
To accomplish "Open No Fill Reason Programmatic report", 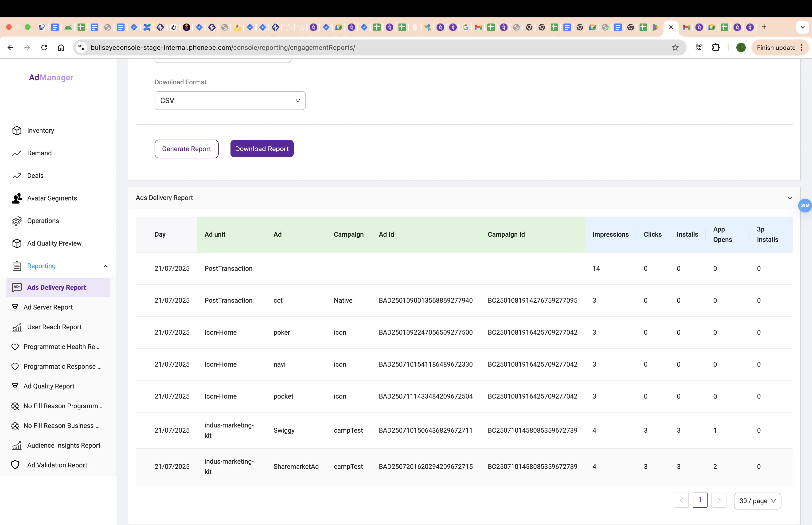I will pos(63,406).
